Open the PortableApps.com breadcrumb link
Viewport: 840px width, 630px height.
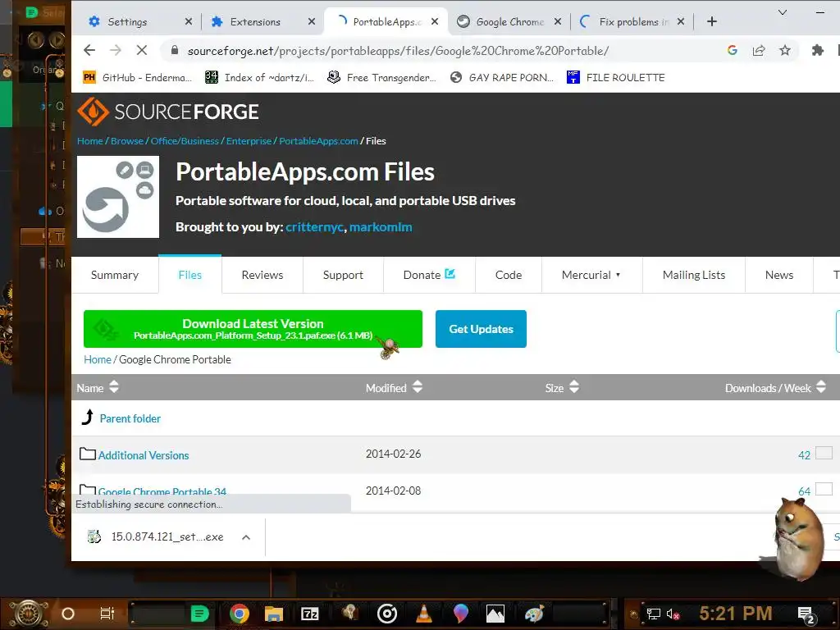[x=318, y=141]
